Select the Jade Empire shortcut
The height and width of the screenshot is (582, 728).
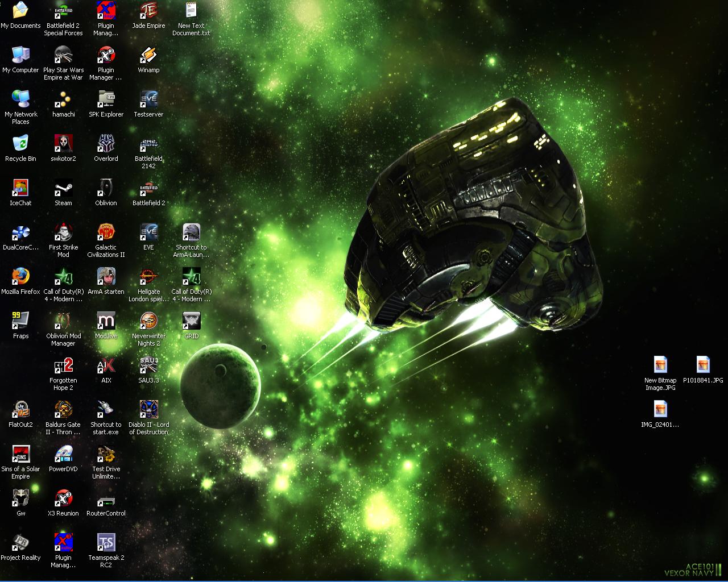point(148,11)
